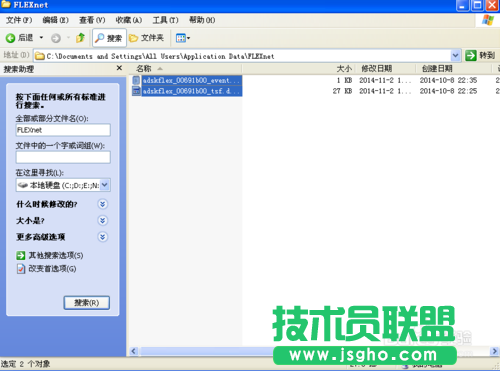Screen dimensions: 500x371
Task: Click created date 2014-10-8 22:35 cell
Action: pyautogui.click(x=448, y=80)
